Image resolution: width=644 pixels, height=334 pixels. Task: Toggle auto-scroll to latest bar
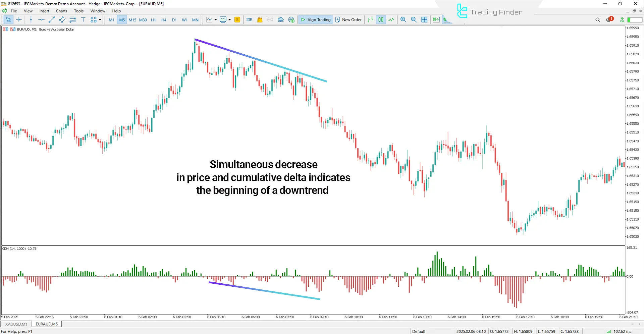click(x=436, y=19)
